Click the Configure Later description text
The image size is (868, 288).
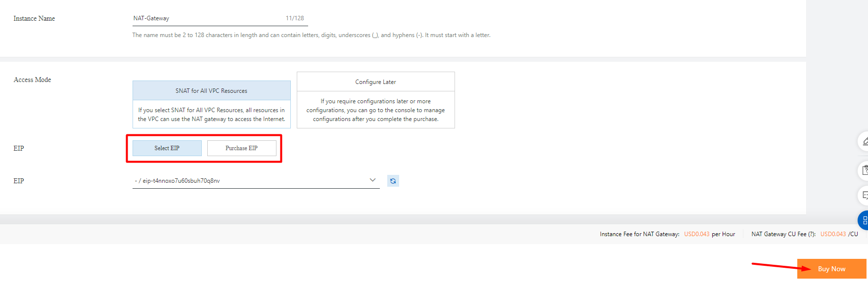coord(375,110)
